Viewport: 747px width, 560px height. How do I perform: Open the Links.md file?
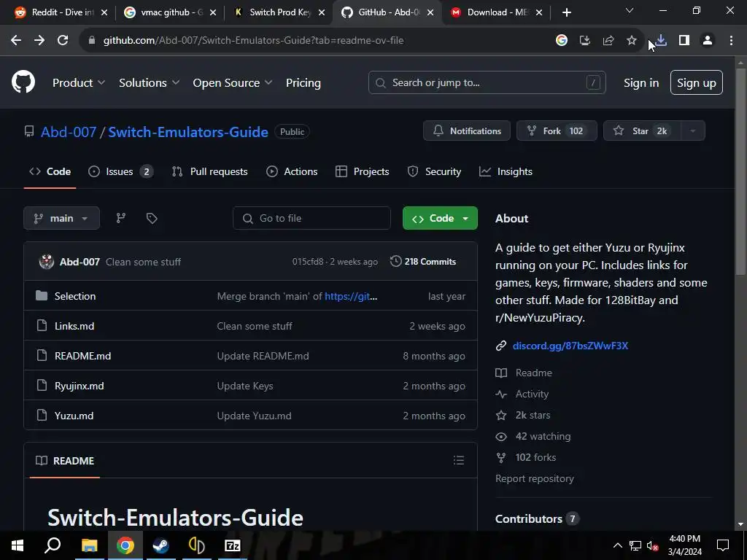tap(74, 326)
